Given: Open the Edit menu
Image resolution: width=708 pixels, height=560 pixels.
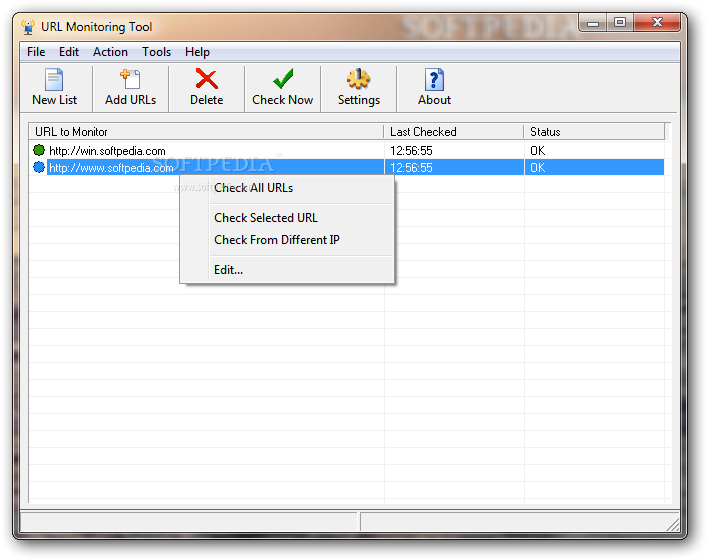Looking at the screenshot, I should click(69, 52).
